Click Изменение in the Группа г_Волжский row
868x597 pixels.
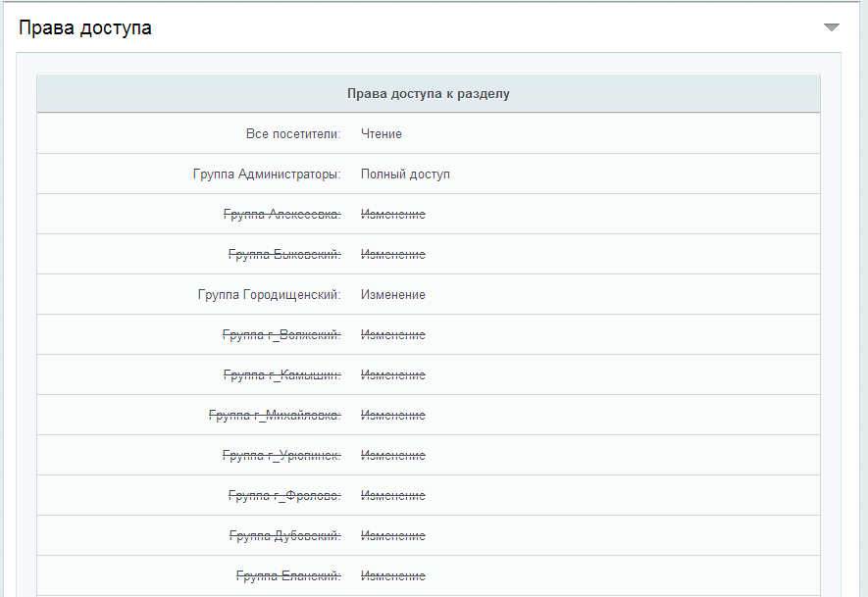click(393, 334)
